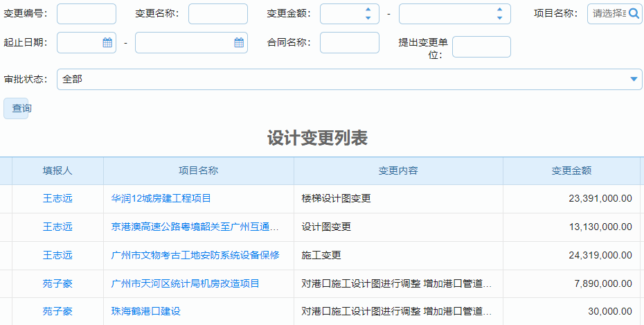Focus the 变更编号 input field
The width and height of the screenshot is (644, 325).
[x=87, y=14]
